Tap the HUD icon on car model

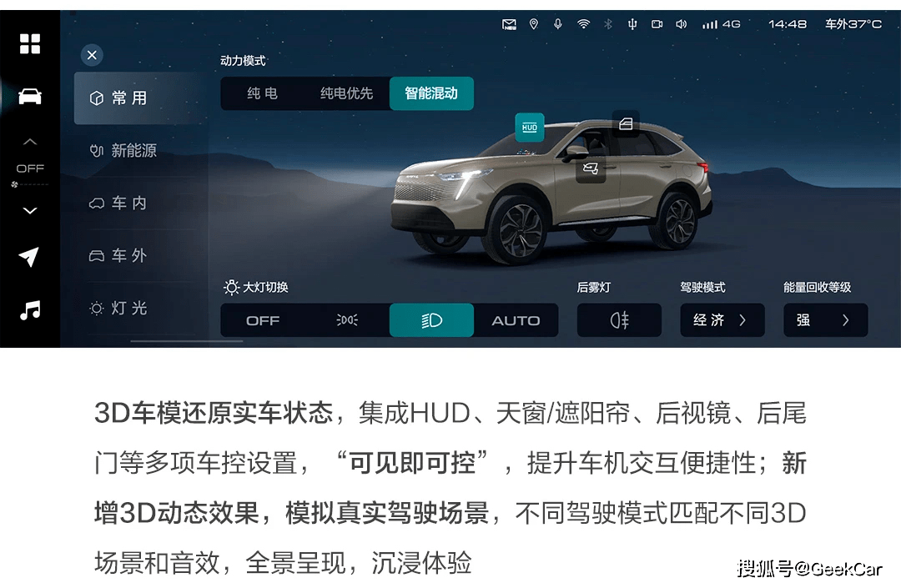(x=529, y=128)
